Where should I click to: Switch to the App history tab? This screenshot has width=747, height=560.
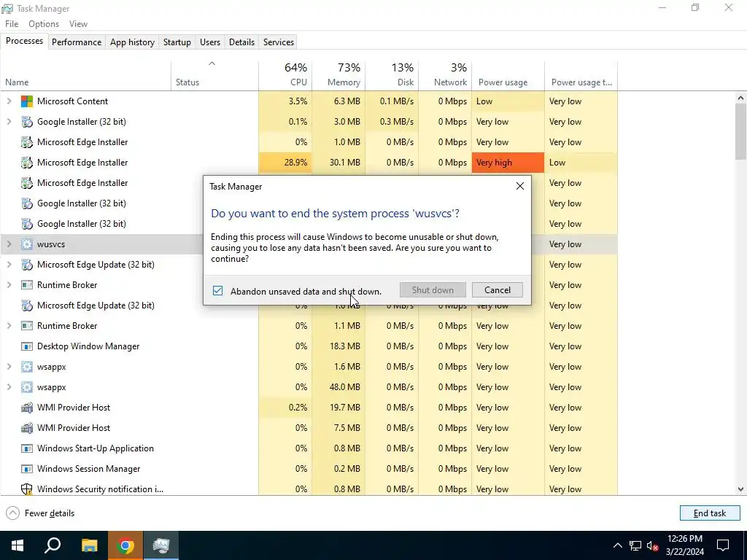coord(133,42)
